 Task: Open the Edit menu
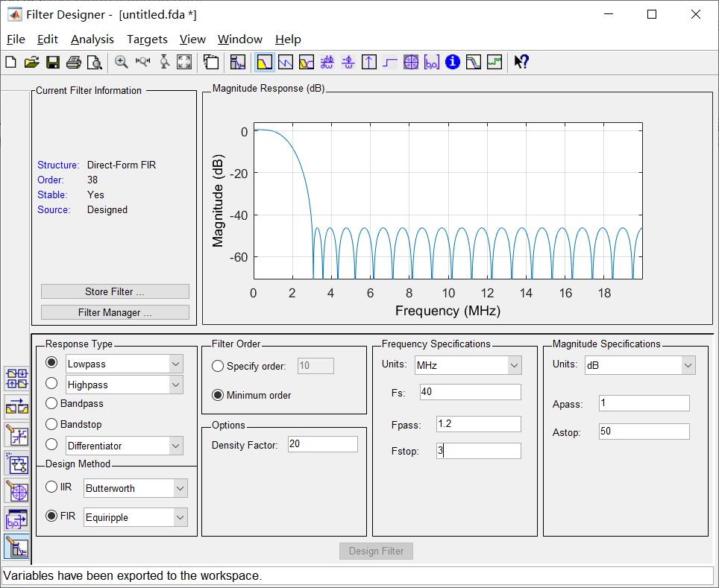click(x=48, y=39)
